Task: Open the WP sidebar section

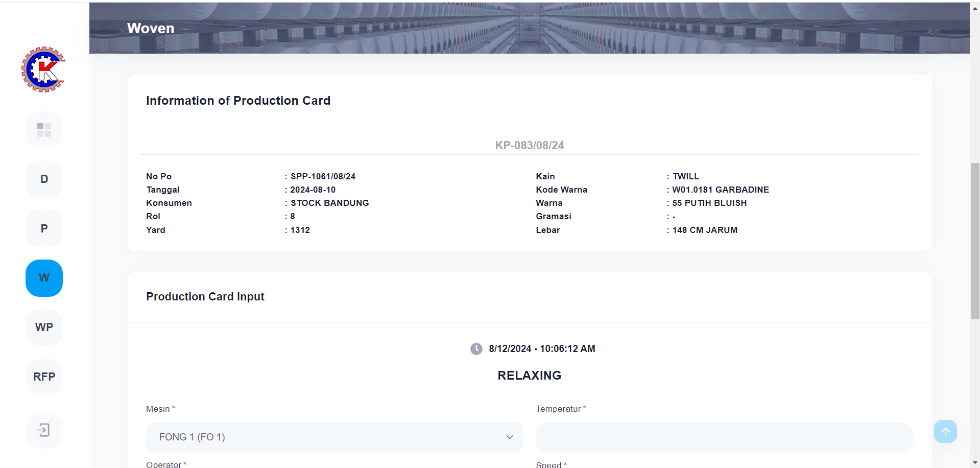Action: pos(44,327)
